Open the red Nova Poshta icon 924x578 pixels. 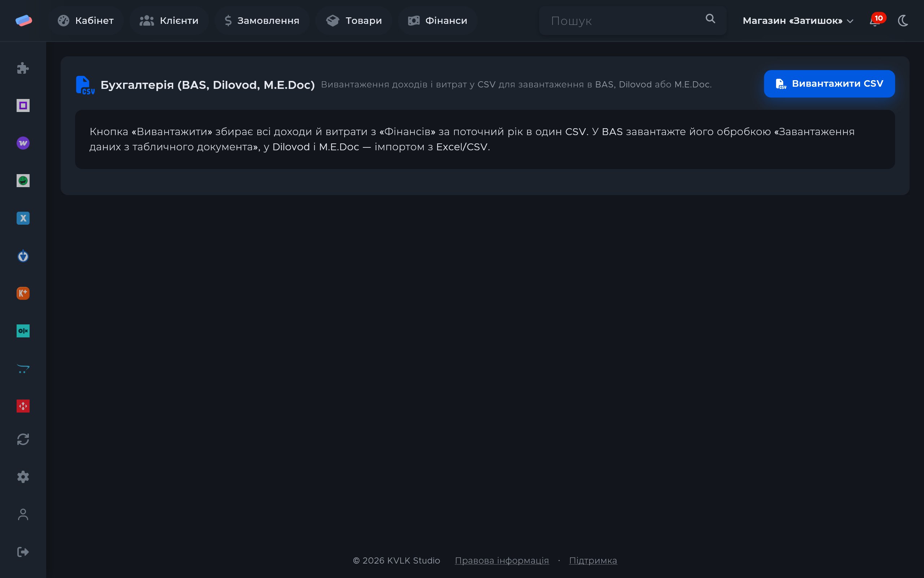23,406
